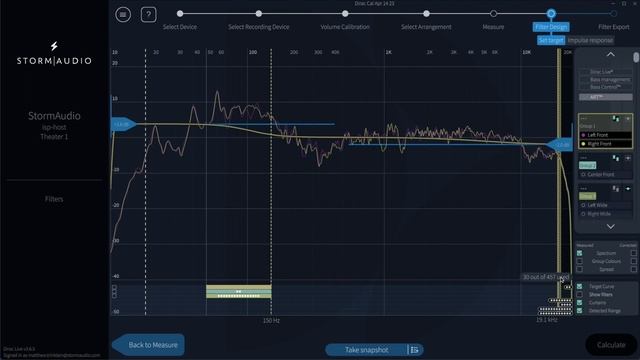Open Filters in the left sidebar
The width and height of the screenshot is (640, 360).
click(54, 199)
